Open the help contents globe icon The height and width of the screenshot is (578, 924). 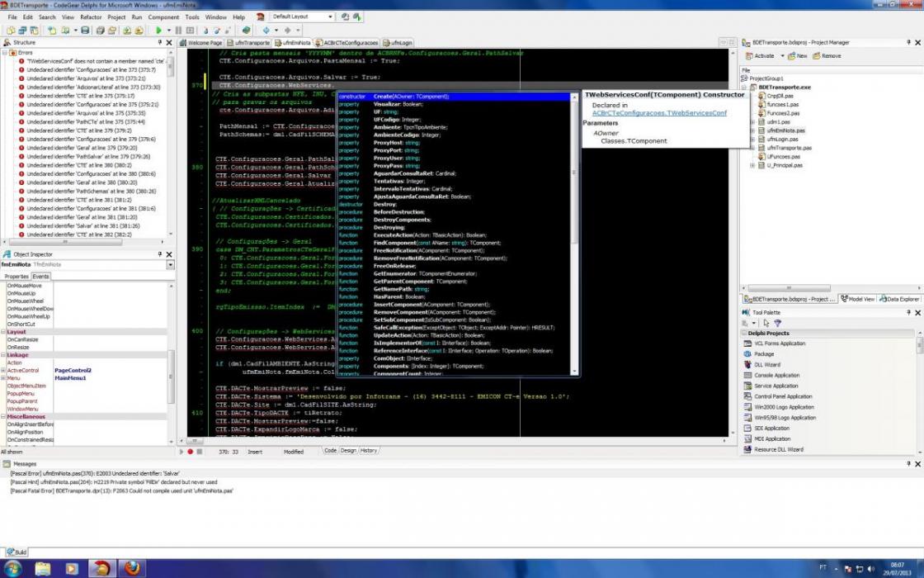click(246, 30)
